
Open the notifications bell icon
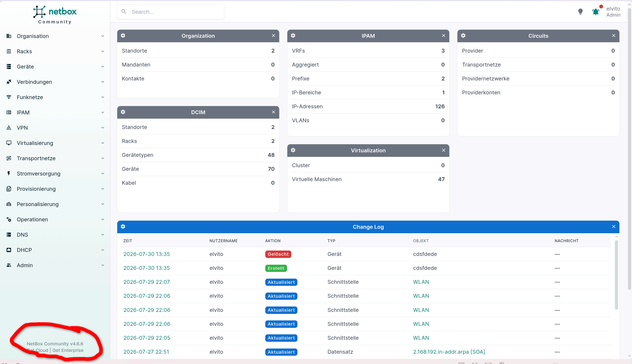pos(596,12)
